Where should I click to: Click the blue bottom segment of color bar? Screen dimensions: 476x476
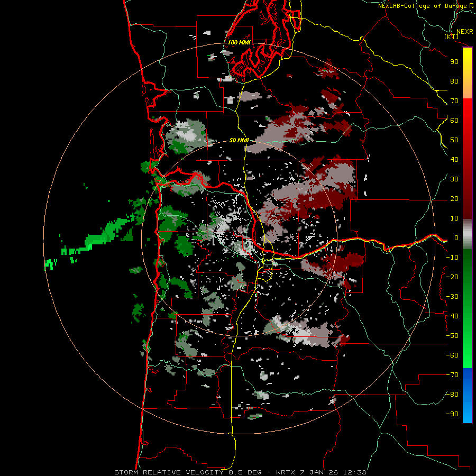click(x=467, y=396)
